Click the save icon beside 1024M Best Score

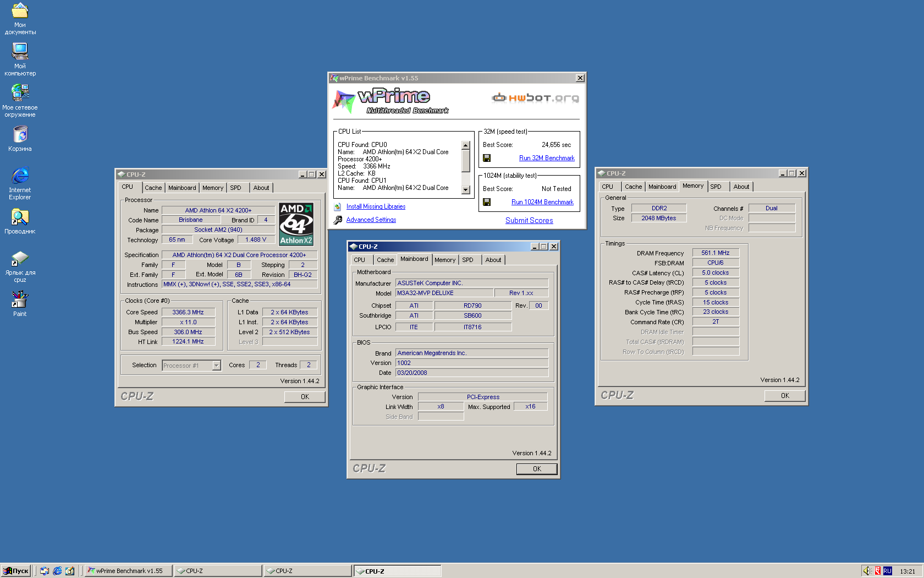pos(487,202)
